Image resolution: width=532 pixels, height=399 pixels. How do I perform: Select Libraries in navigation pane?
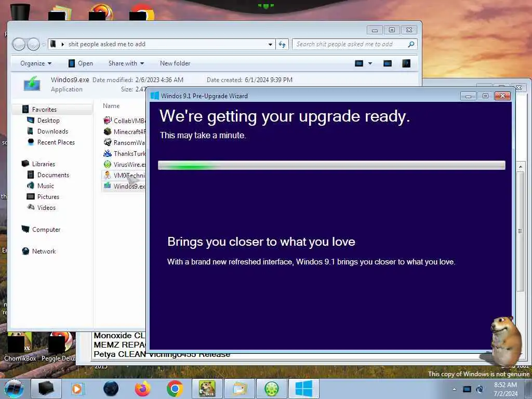click(44, 164)
